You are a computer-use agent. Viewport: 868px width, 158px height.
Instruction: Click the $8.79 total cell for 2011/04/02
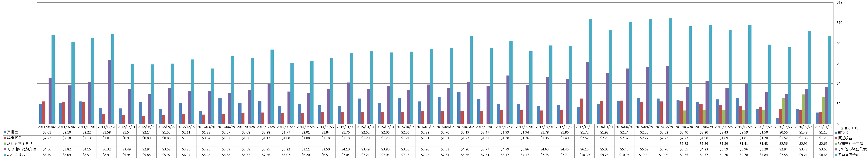(47, 155)
